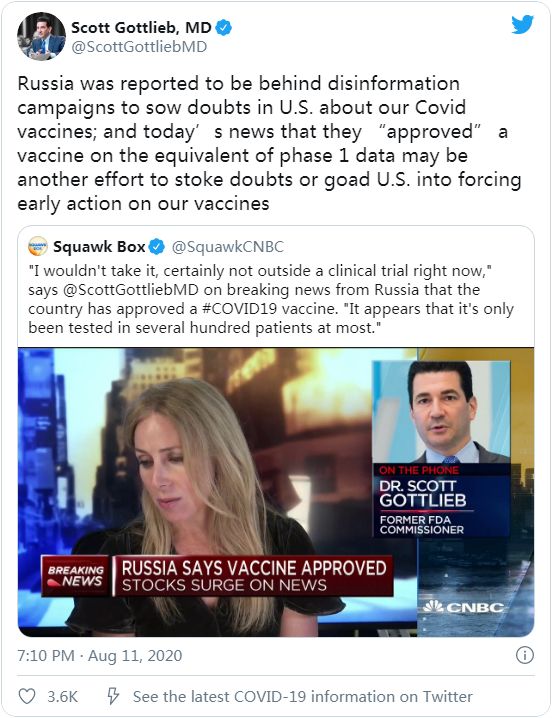
Task: Open the Squawk Box account name
Action: pyautogui.click(x=99, y=247)
